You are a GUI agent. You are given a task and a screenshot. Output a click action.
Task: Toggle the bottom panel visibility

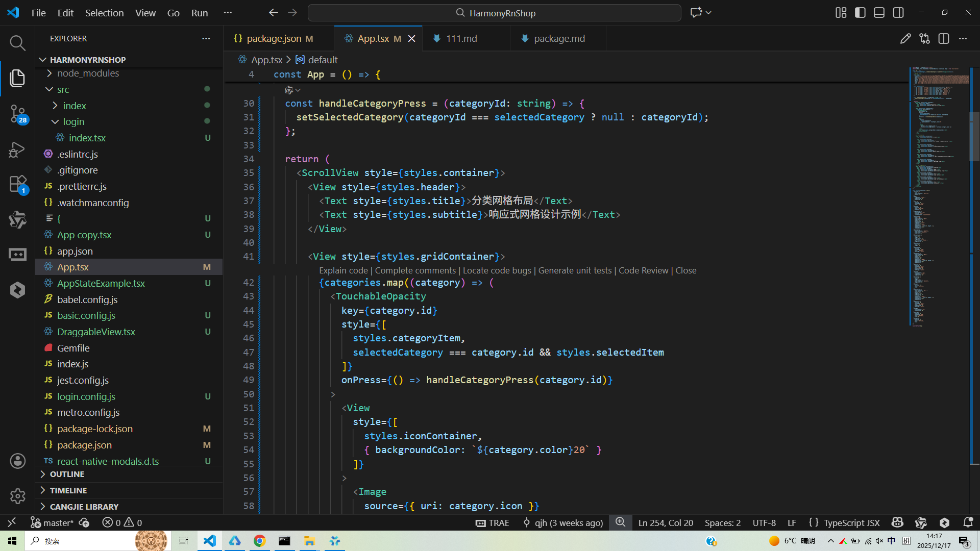coord(879,13)
